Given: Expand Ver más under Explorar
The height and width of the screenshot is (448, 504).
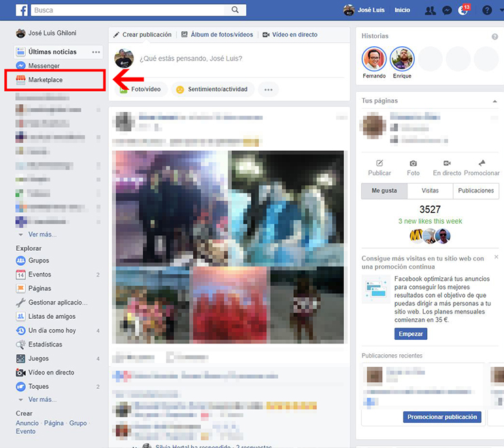Looking at the screenshot, I should [41, 400].
